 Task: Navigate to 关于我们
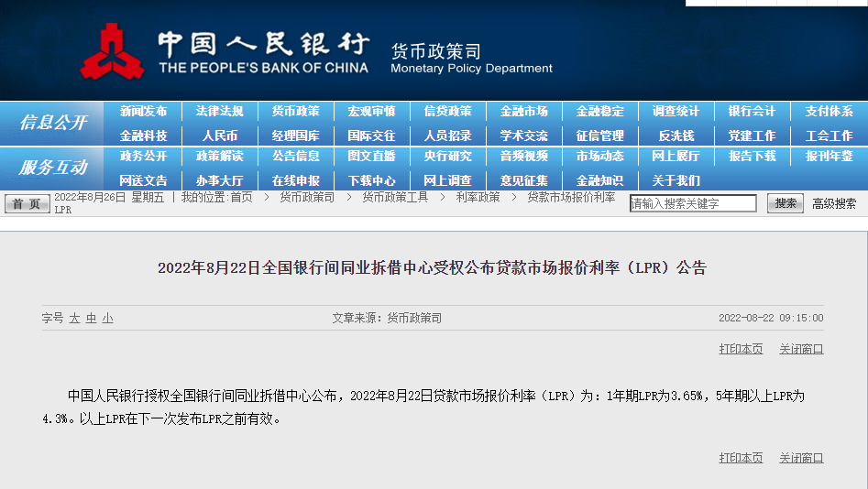(x=676, y=180)
